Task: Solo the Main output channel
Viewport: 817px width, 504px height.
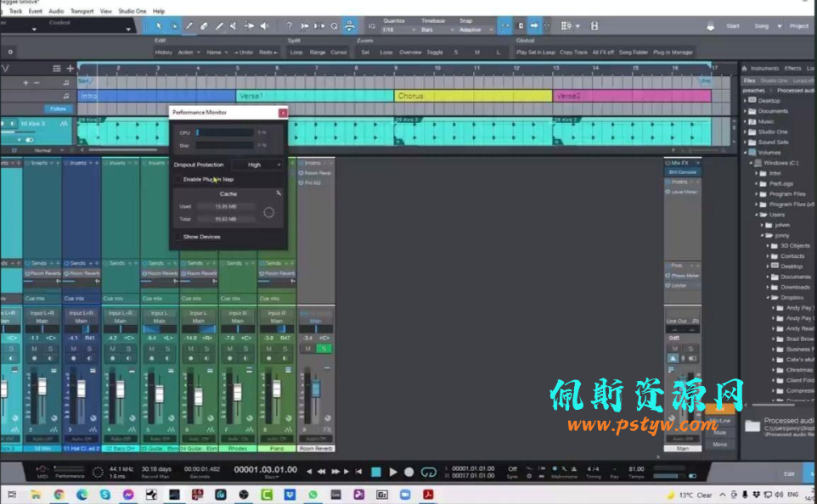Action: click(x=690, y=349)
